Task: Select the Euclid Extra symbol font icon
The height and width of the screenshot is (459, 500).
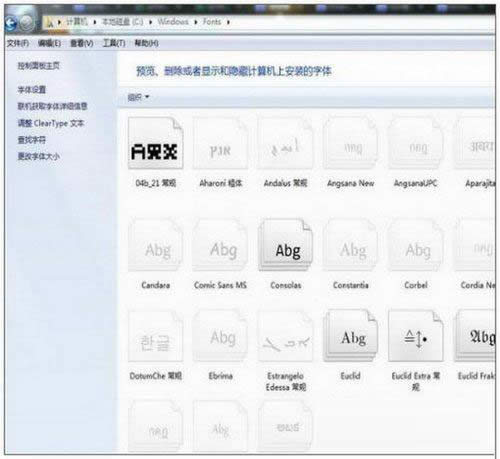Action: 416,336
